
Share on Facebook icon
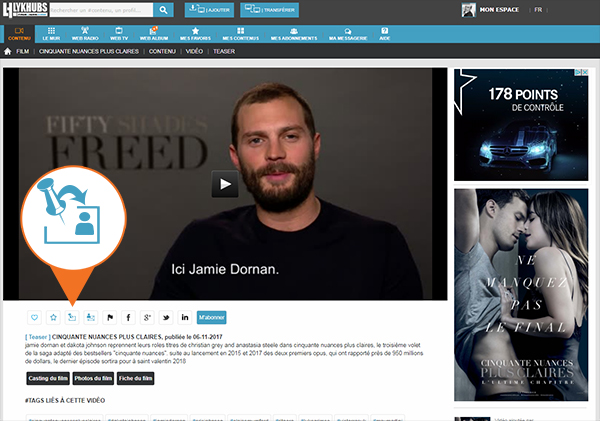(x=128, y=317)
